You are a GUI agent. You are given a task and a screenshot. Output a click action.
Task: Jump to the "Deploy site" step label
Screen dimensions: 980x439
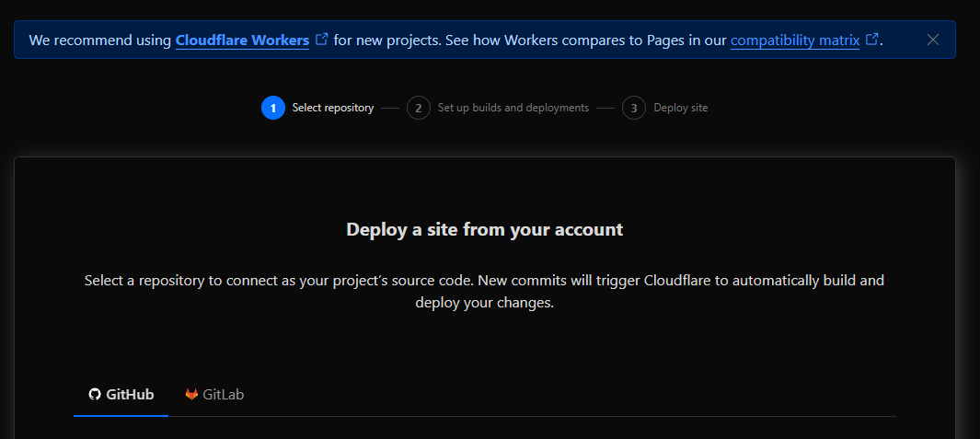pyautogui.click(x=680, y=108)
